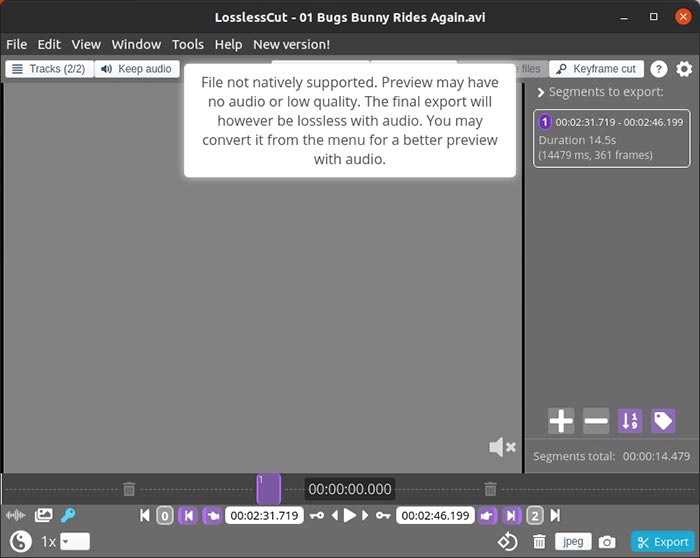The width and height of the screenshot is (700, 558).
Task: Change capture format jpeg button
Action: coord(573,541)
